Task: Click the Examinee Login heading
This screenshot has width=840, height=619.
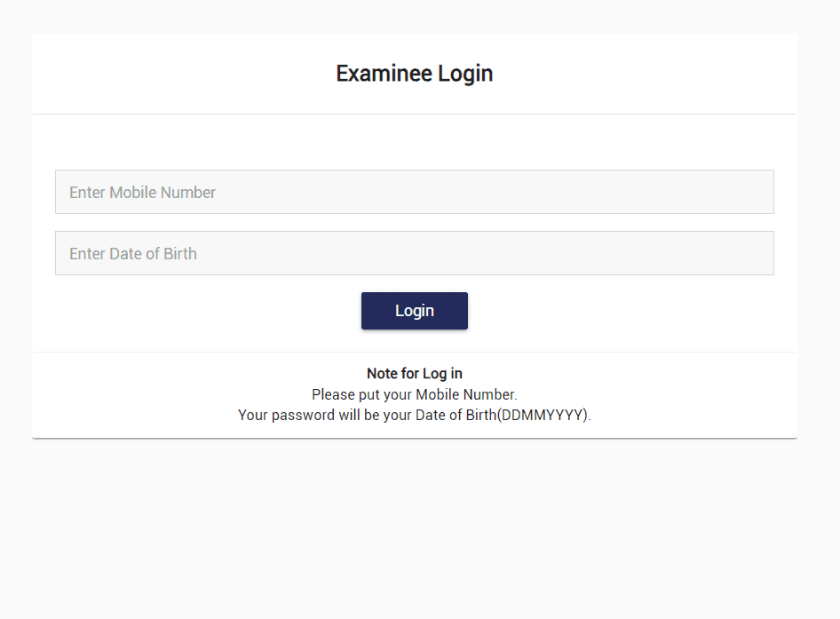Action: tap(414, 74)
